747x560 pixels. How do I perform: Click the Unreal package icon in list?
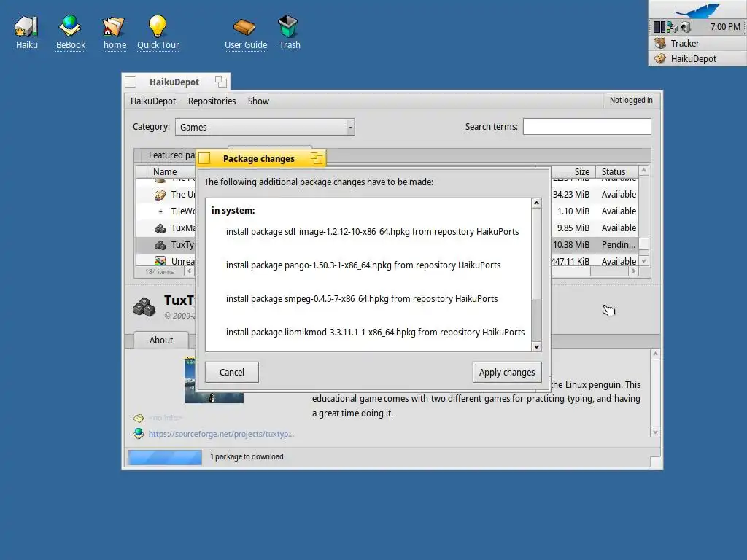(x=160, y=261)
